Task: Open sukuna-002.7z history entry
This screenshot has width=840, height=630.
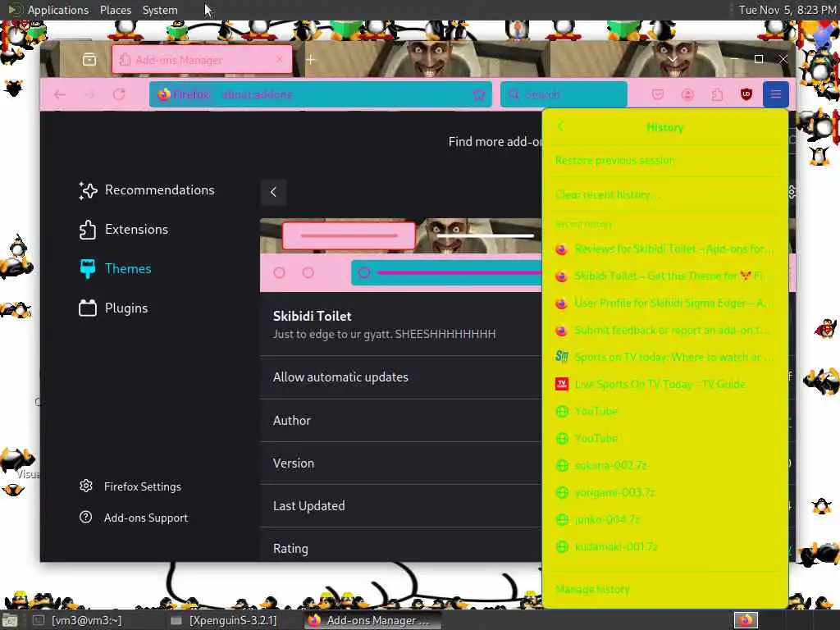Action: tap(664, 465)
